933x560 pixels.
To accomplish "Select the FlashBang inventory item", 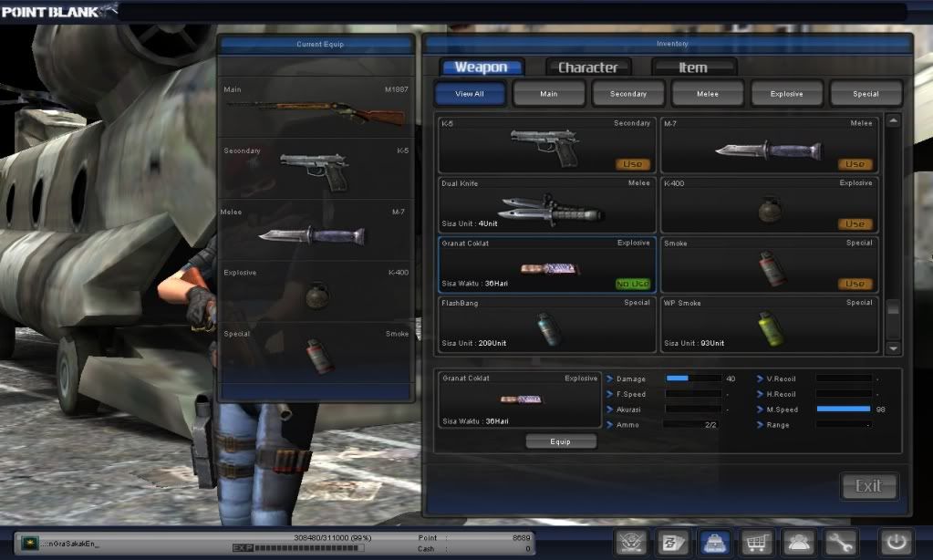I will click(547, 325).
